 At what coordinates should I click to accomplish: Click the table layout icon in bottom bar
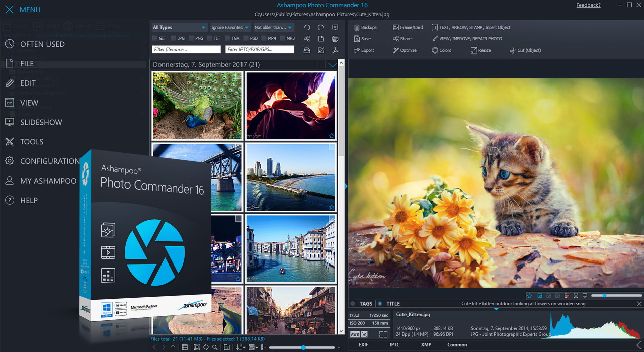pyautogui.click(x=185, y=347)
